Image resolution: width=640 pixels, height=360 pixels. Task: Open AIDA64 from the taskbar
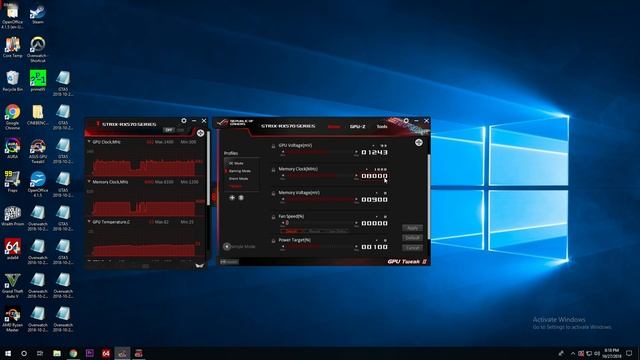(106, 353)
